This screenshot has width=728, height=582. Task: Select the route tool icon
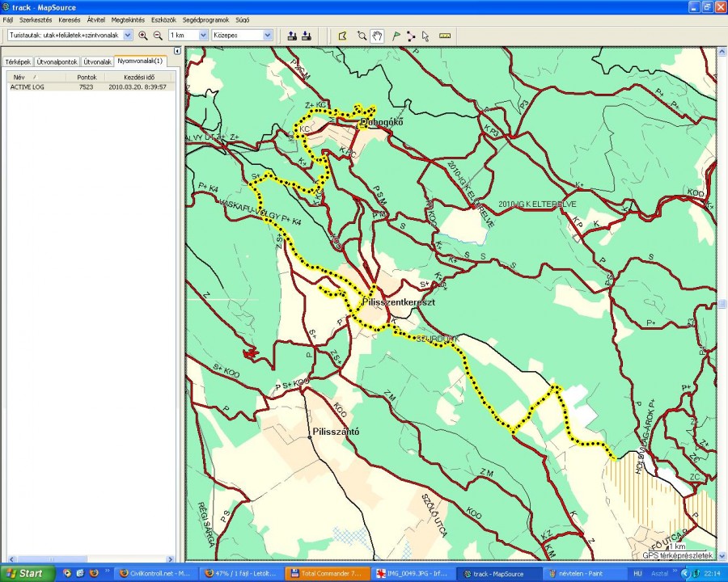[x=411, y=36]
